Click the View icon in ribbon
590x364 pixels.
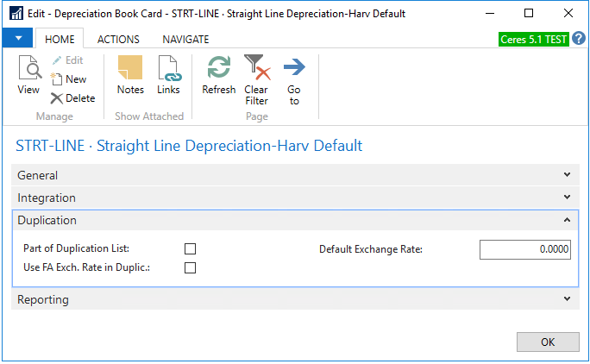[28, 69]
